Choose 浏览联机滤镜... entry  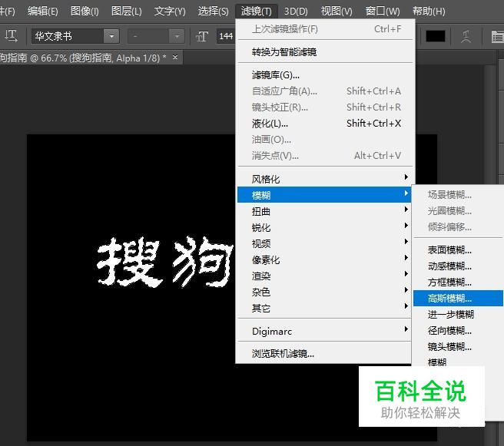pyautogui.click(x=324, y=354)
